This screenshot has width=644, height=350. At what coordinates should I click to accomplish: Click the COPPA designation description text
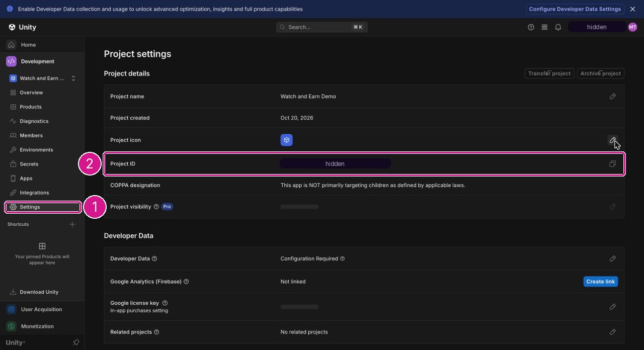tap(373, 185)
